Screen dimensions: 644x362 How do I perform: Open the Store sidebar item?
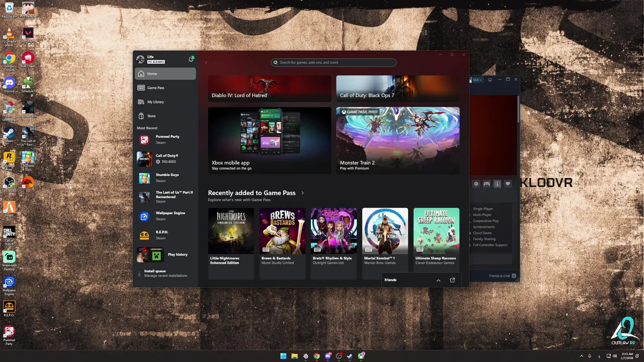pos(165,116)
